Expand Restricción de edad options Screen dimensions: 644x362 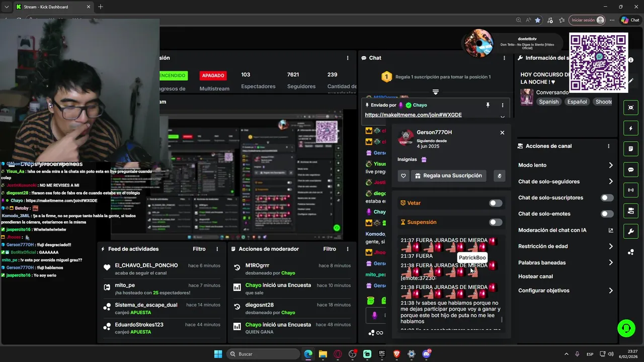pos(611,246)
